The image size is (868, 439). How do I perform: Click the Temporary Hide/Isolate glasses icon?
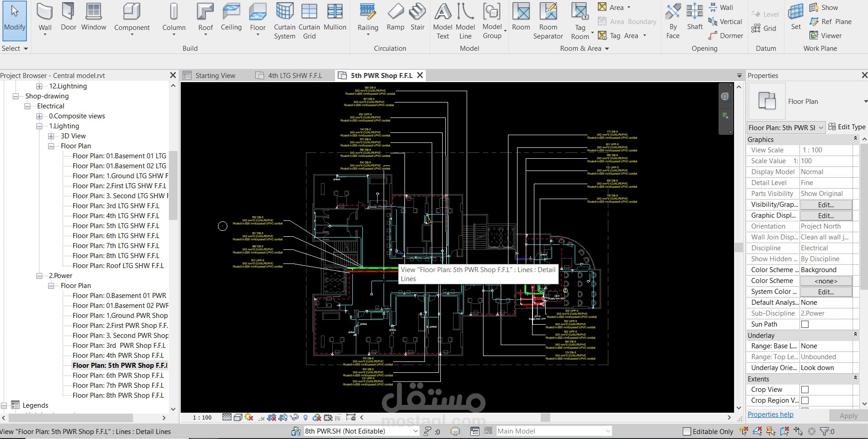click(x=294, y=417)
